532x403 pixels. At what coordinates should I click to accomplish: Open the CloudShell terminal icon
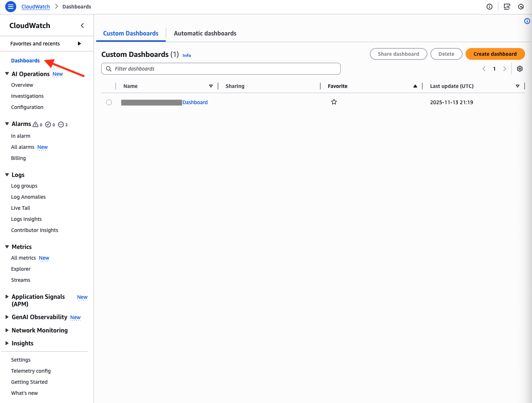pyautogui.click(x=507, y=7)
